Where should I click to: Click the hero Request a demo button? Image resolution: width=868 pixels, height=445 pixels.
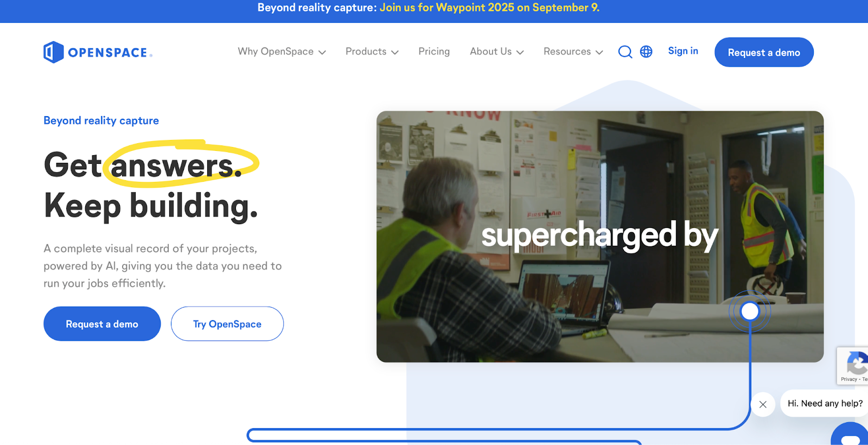click(x=102, y=324)
